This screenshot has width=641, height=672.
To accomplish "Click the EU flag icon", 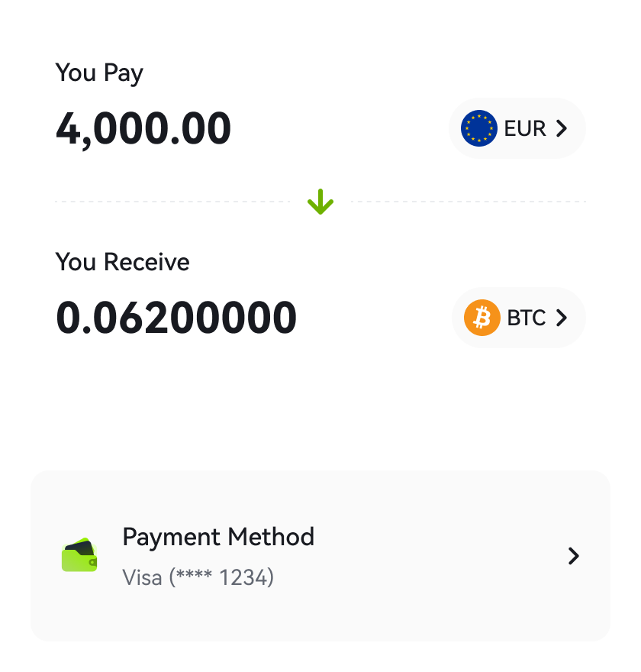I will coord(478,128).
